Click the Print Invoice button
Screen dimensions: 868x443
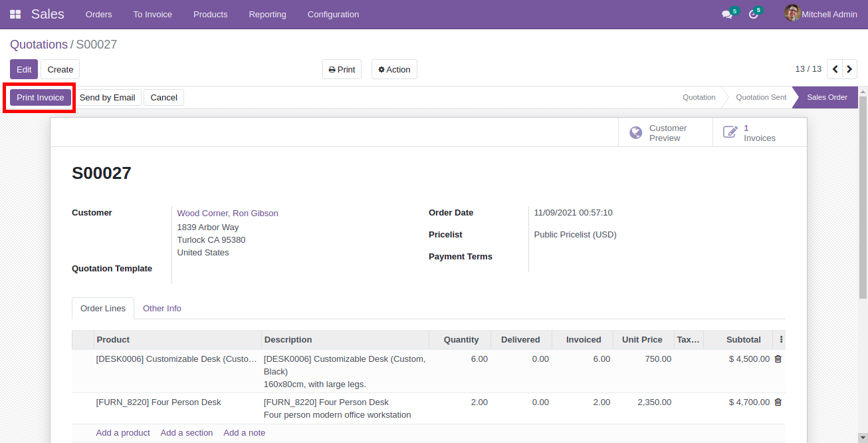41,97
